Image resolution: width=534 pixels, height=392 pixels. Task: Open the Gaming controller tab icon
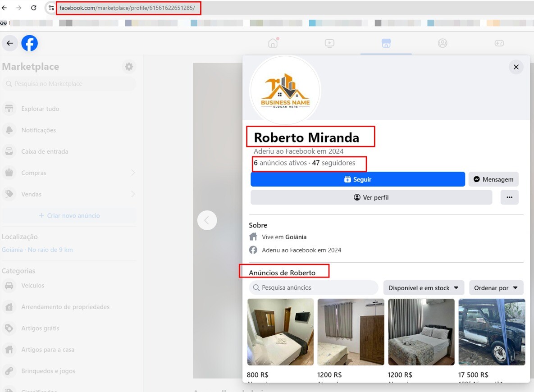[x=499, y=43]
